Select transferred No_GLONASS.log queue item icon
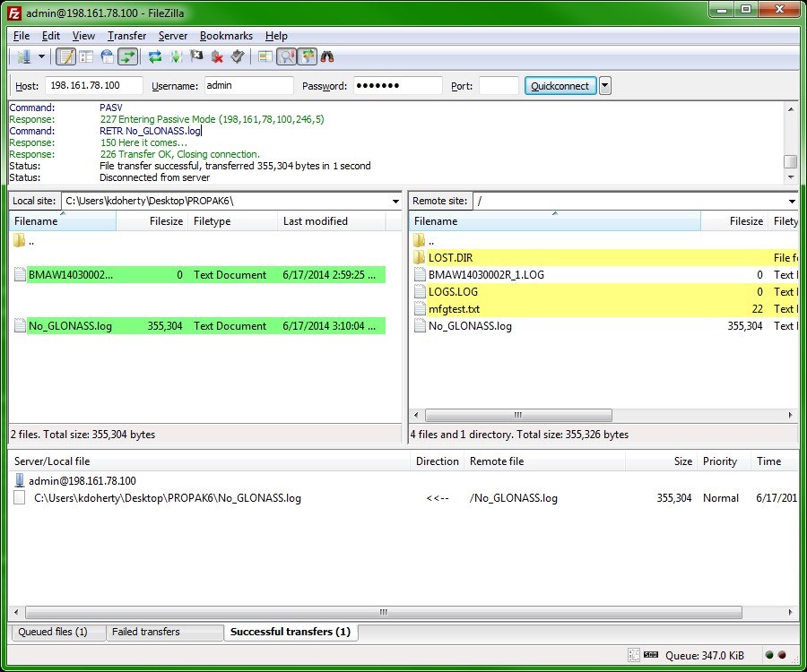This screenshot has width=807, height=672. (20, 497)
